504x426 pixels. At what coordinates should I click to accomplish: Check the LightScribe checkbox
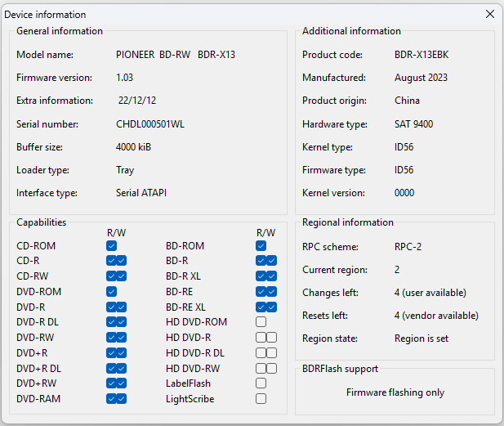[x=261, y=399]
